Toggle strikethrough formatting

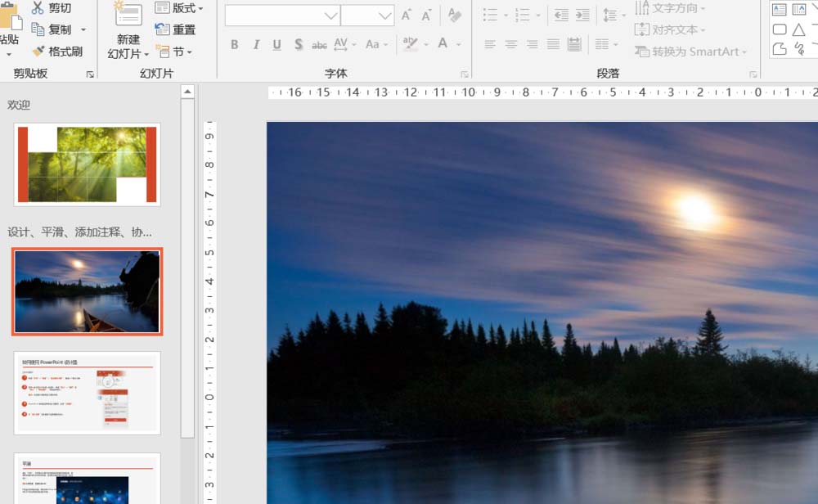(319, 45)
